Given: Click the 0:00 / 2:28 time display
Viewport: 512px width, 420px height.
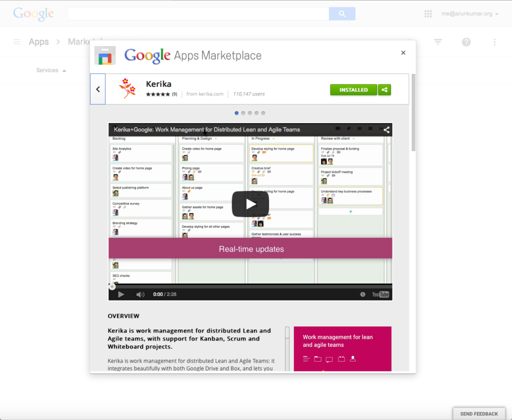Looking at the screenshot, I should 164,294.
